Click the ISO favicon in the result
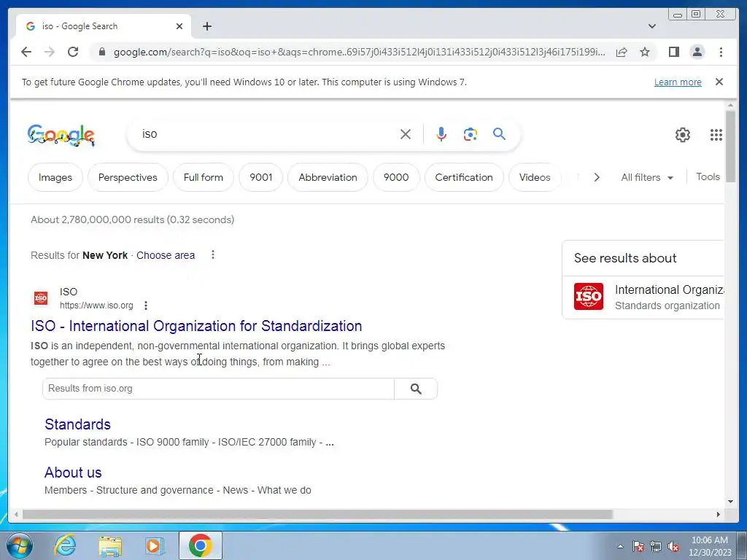747x560 pixels. tap(41, 298)
